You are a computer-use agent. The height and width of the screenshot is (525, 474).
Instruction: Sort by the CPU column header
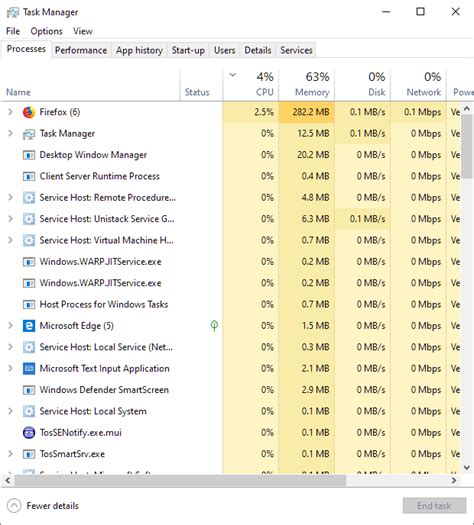click(x=251, y=85)
